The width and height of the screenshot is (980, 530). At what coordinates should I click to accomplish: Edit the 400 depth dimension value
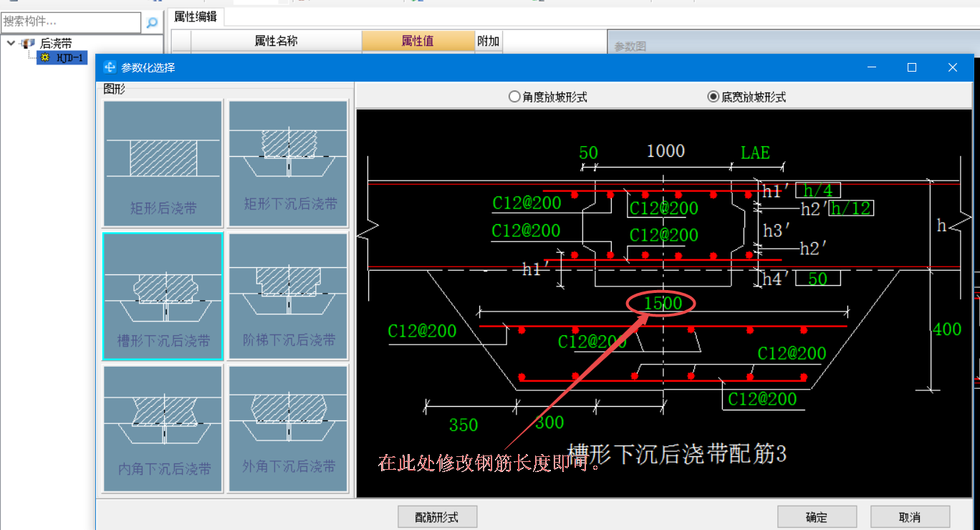coord(947,330)
